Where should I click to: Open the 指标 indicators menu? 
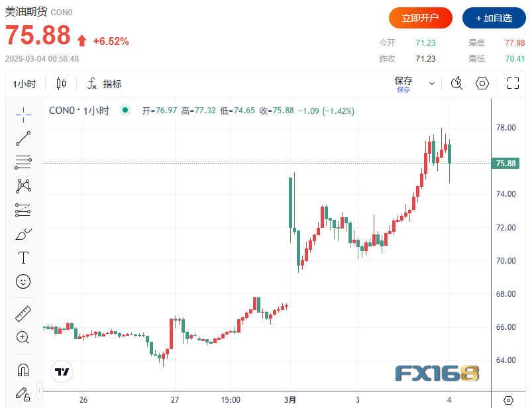[x=104, y=84]
